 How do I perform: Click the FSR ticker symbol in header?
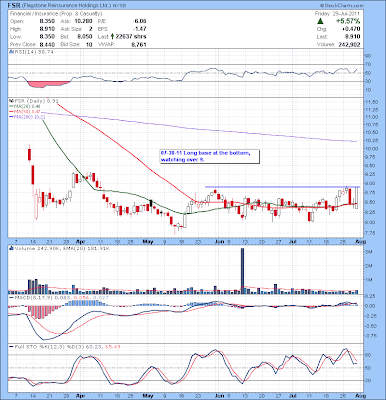[x=15, y=6]
